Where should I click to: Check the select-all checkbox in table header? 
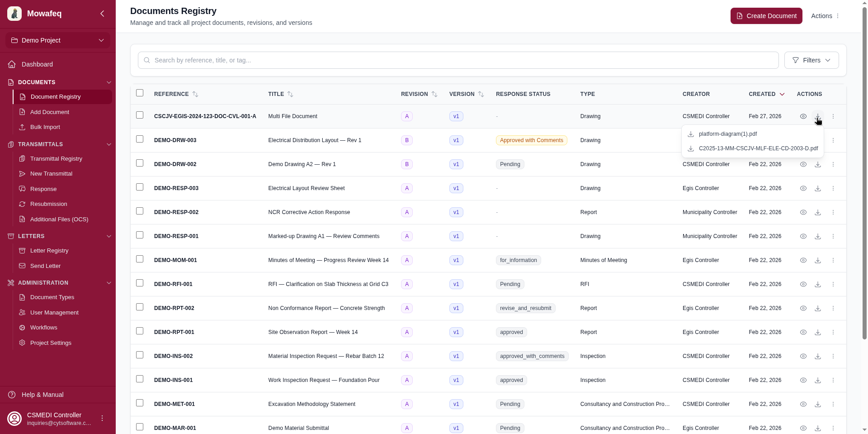pyautogui.click(x=140, y=93)
